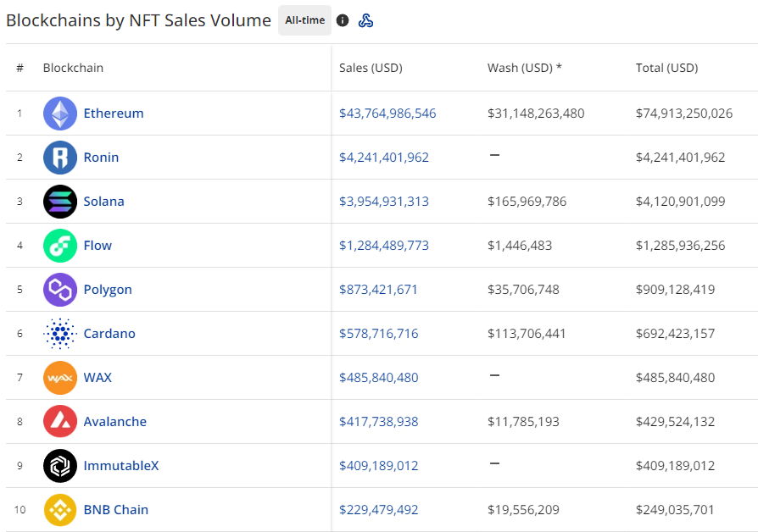The height and width of the screenshot is (532, 758).
Task: Open Ronin sales value $4,241,401,962
Action: point(384,158)
